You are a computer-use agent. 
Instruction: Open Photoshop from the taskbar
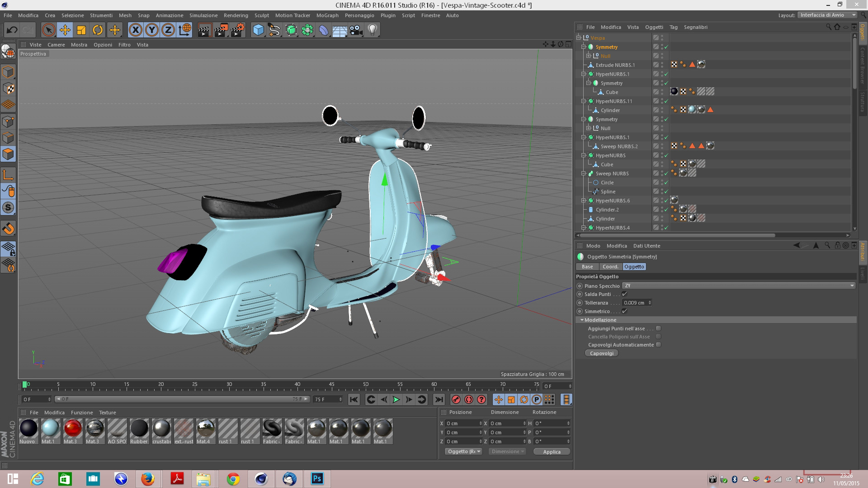[317, 479]
